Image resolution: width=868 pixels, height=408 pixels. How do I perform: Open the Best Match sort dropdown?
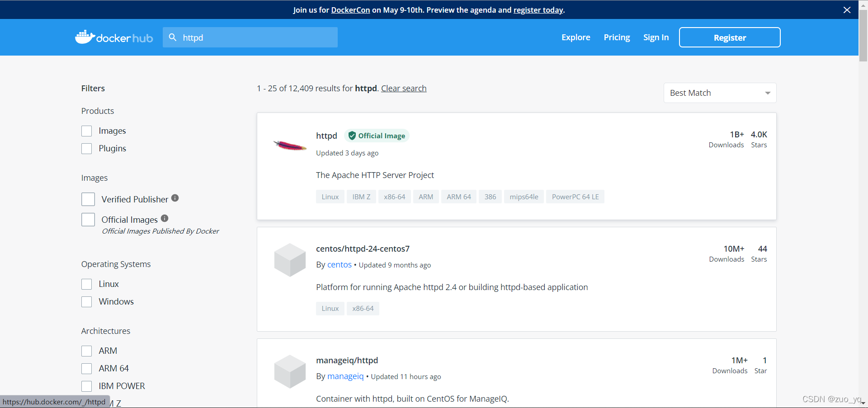click(x=720, y=93)
